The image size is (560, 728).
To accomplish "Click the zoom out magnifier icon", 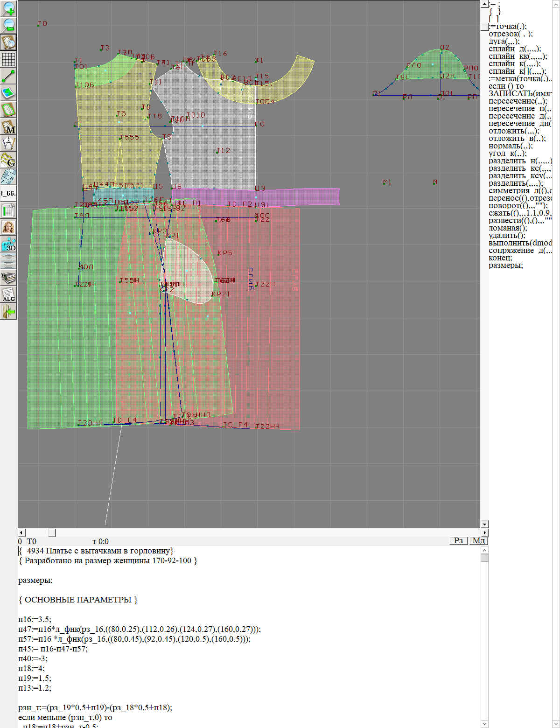I will (8, 25).
